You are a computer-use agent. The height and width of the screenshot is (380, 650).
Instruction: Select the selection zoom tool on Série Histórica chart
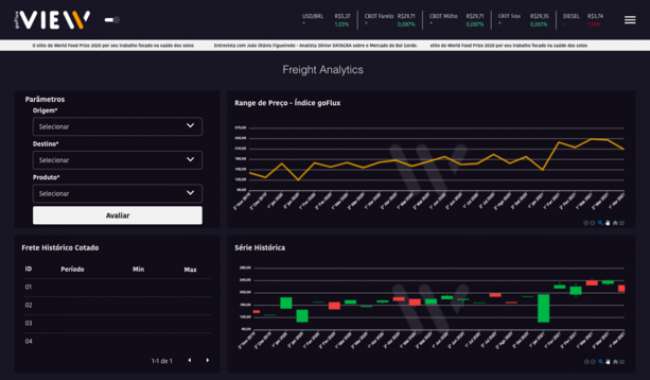tap(600, 362)
